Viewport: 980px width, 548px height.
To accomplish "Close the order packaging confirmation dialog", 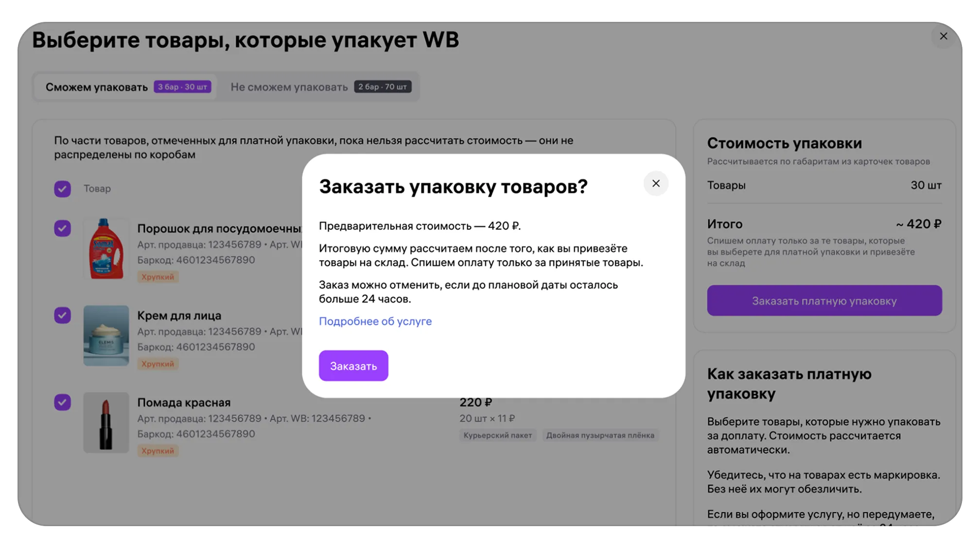I will pyautogui.click(x=656, y=183).
